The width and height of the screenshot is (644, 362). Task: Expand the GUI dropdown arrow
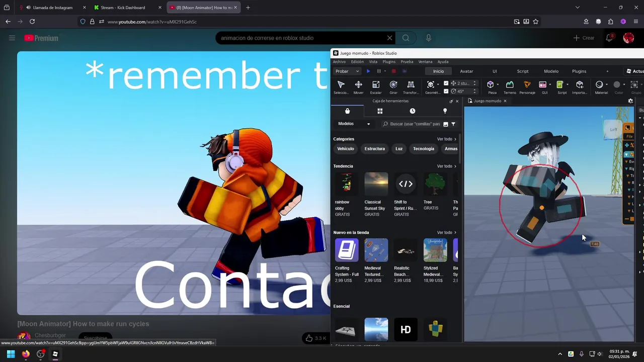(x=550, y=84)
